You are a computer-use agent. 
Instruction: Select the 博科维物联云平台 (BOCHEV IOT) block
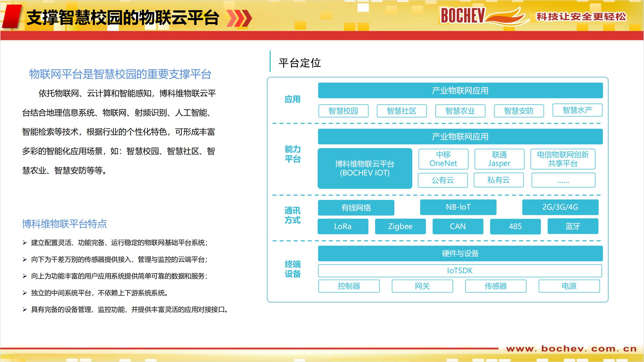[365, 168]
